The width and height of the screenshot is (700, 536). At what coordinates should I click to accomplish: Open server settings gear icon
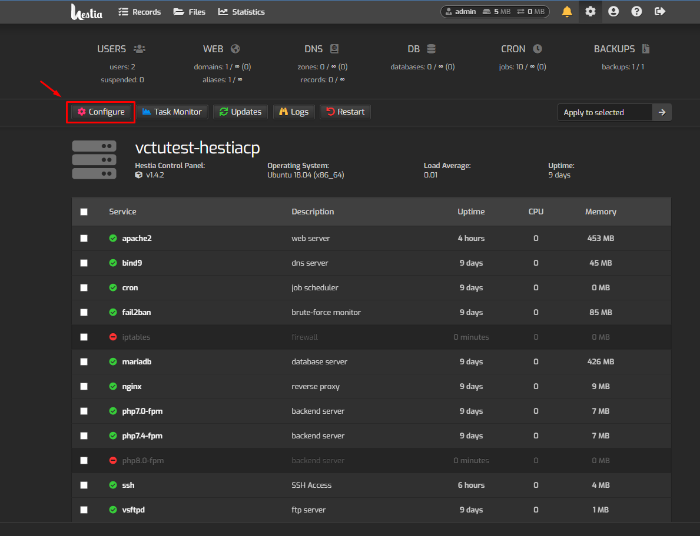pyautogui.click(x=590, y=12)
